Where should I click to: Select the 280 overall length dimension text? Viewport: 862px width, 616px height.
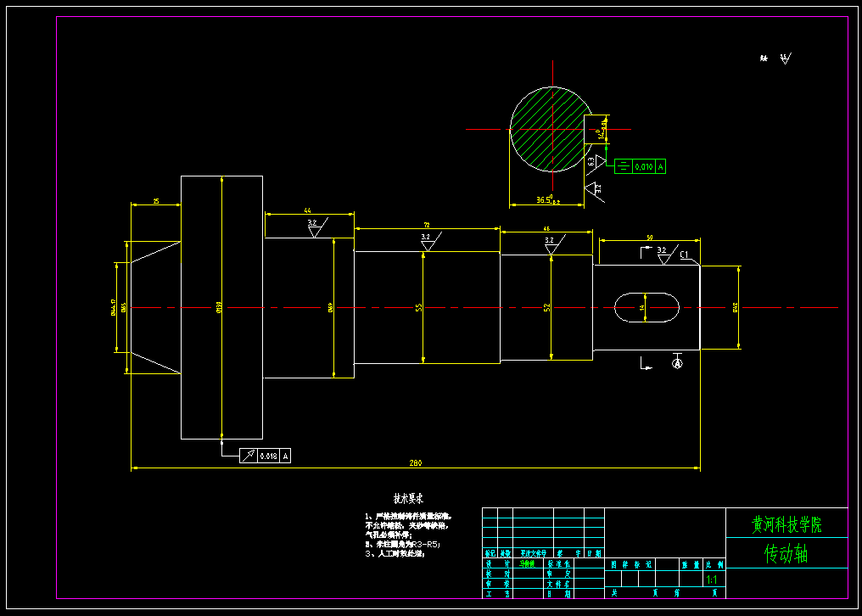point(416,463)
